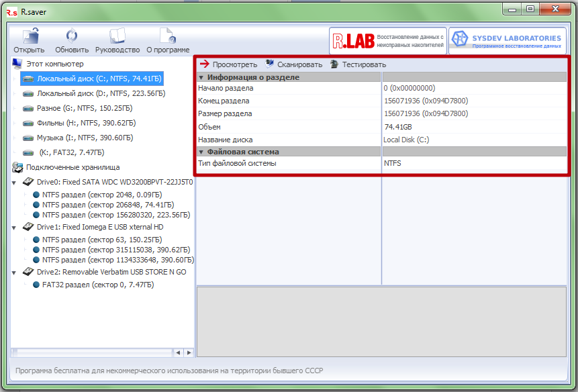Click the Размер раздела row label

(x=225, y=113)
